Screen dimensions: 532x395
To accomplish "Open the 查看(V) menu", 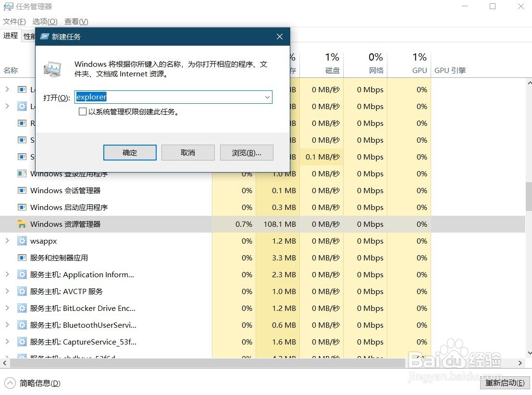I will 76,22.
